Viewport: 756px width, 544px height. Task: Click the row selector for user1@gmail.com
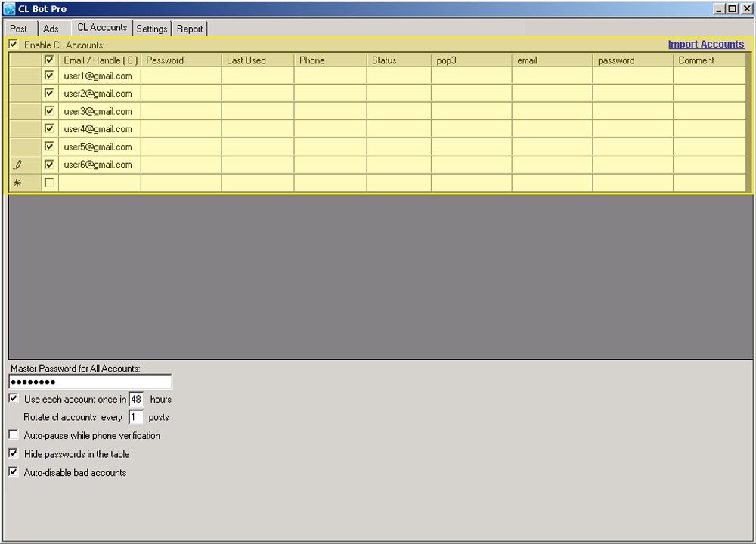pyautogui.click(x=25, y=76)
